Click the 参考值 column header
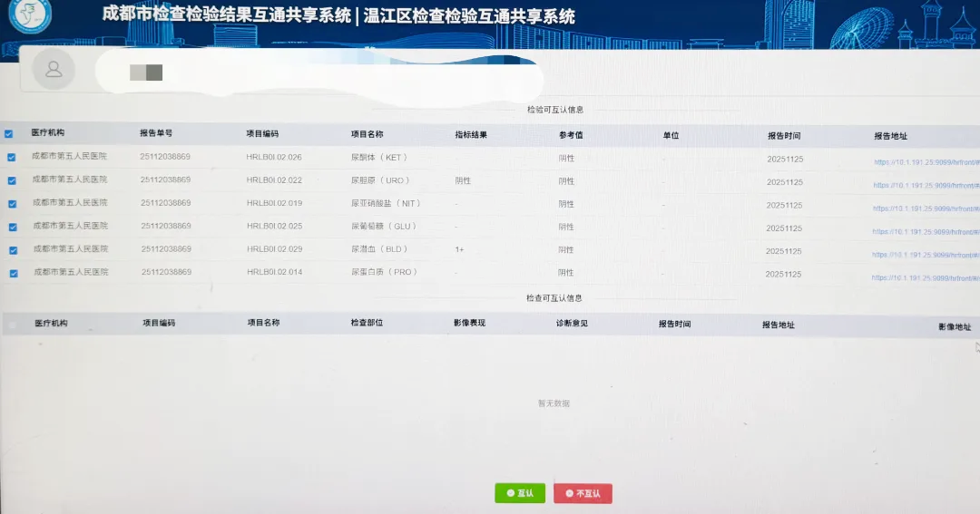This screenshot has width=980, height=514. pos(571,135)
